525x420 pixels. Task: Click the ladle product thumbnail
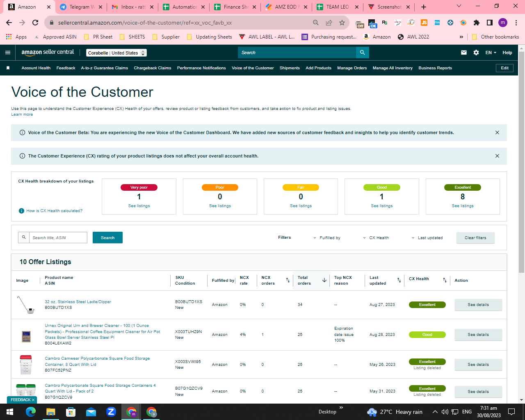click(26, 305)
